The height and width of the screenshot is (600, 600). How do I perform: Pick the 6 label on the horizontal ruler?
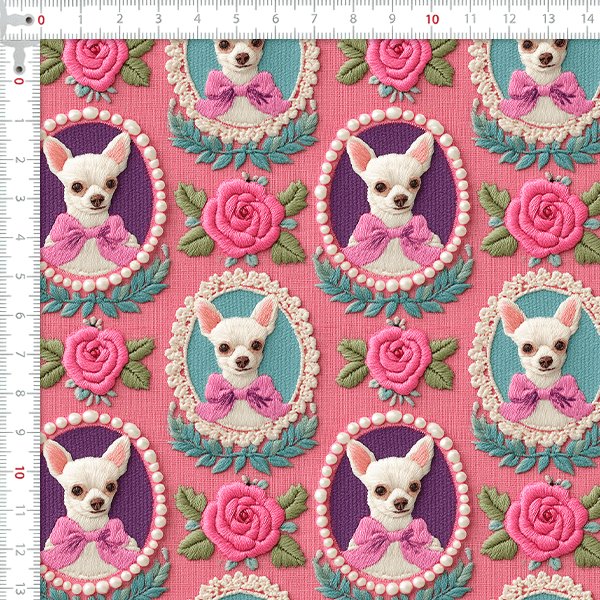(x=276, y=19)
